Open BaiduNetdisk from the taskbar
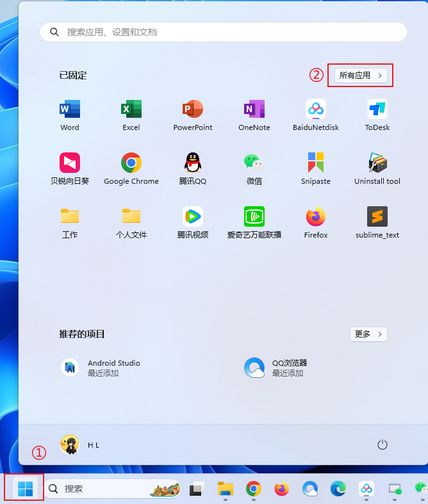 click(x=366, y=489)
